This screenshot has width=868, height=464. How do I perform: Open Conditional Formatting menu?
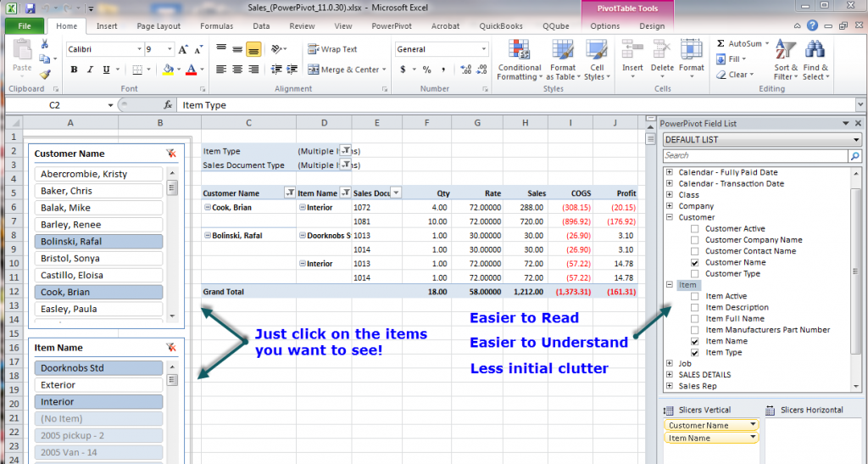coord(520,59)
